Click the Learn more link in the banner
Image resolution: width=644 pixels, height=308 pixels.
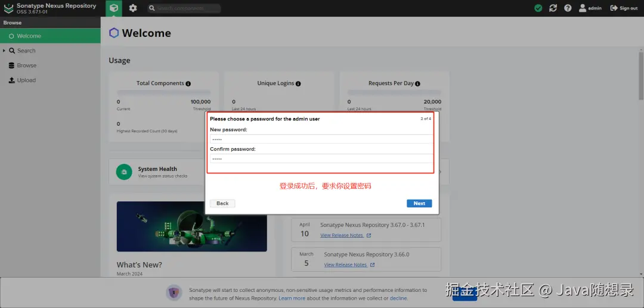click(x=292, y=298)
